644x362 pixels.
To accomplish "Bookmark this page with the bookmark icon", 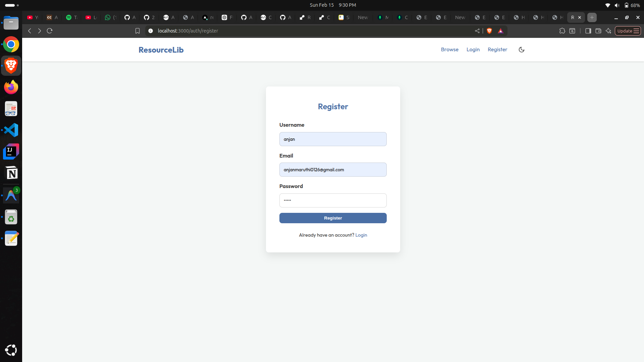I will (138, 31).
